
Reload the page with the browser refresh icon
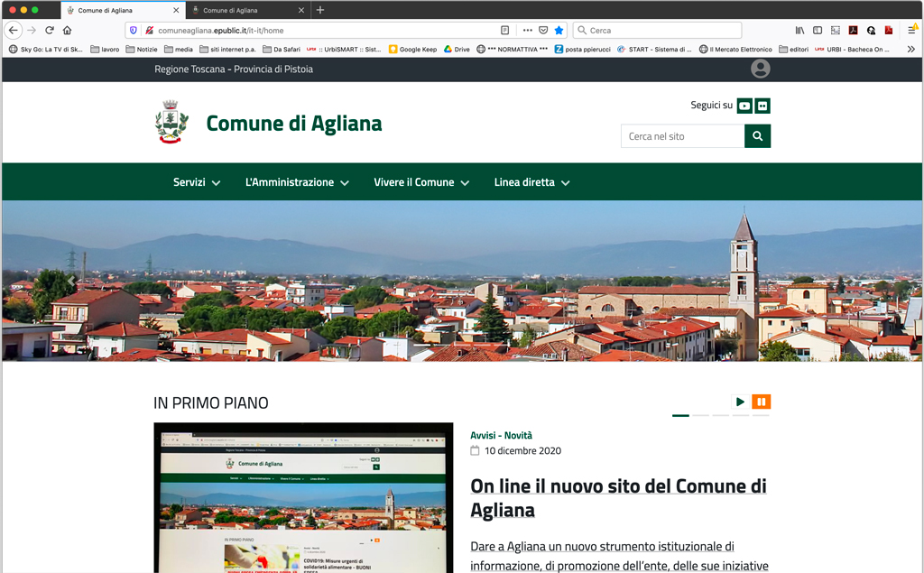pyautogui.click(x=49, y=30)
